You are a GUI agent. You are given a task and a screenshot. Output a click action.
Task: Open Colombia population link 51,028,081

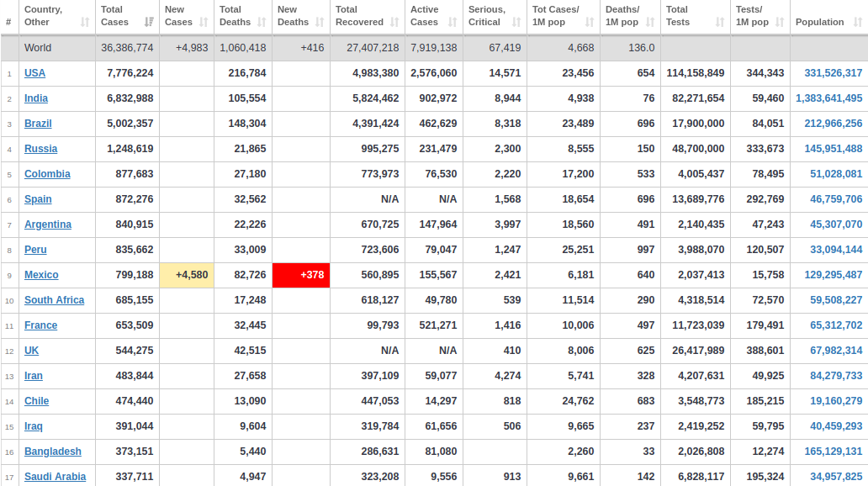(836, 174)
